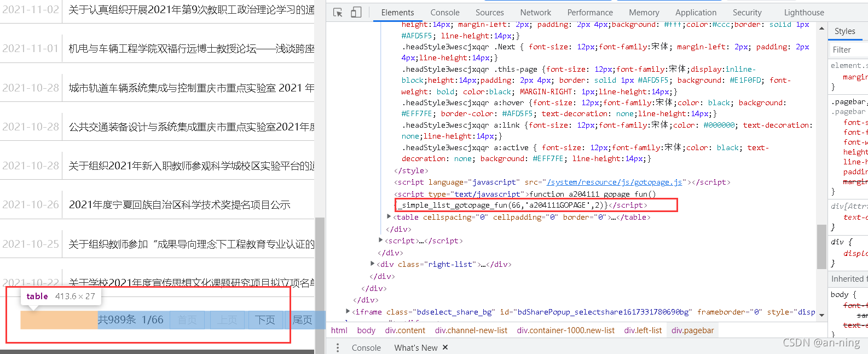Switch to the Console tab
The image size is (868, 354).
(444, 12)
